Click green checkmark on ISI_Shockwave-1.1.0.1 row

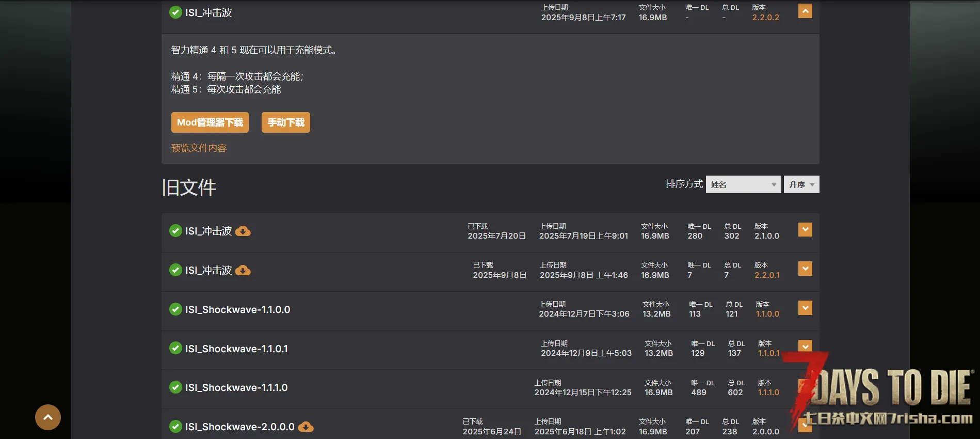click(x=175, y=349)
